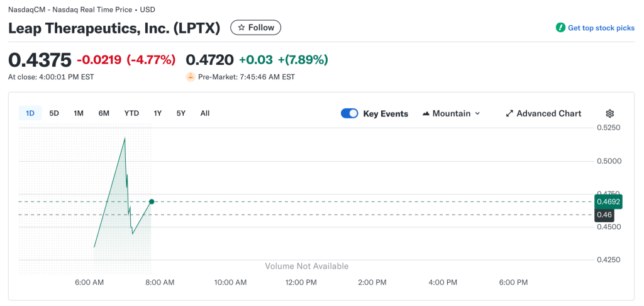Click the chart settings gear icon
This screenshot has width=644, height=306.
(609, 113)
